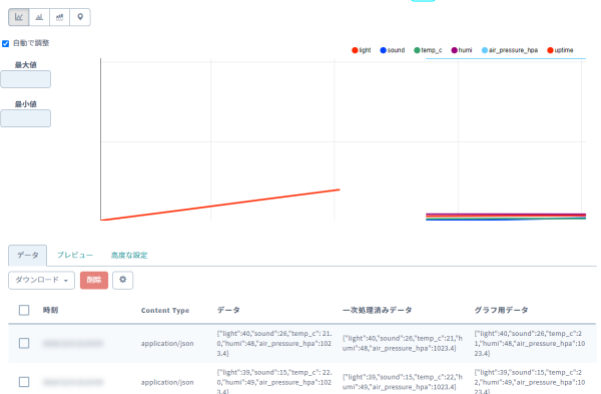This screenshot has width=601, height=394.
Task: Check the row with light:40 data
Action: 24,343
